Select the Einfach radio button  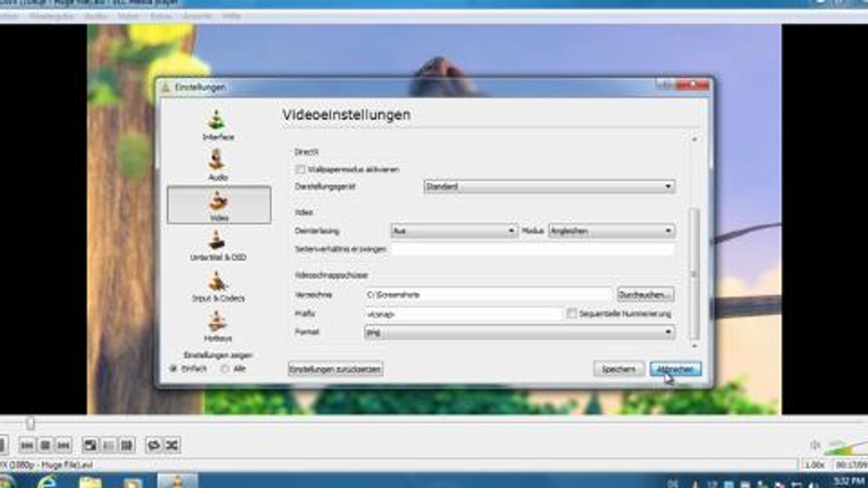point(174,369)
